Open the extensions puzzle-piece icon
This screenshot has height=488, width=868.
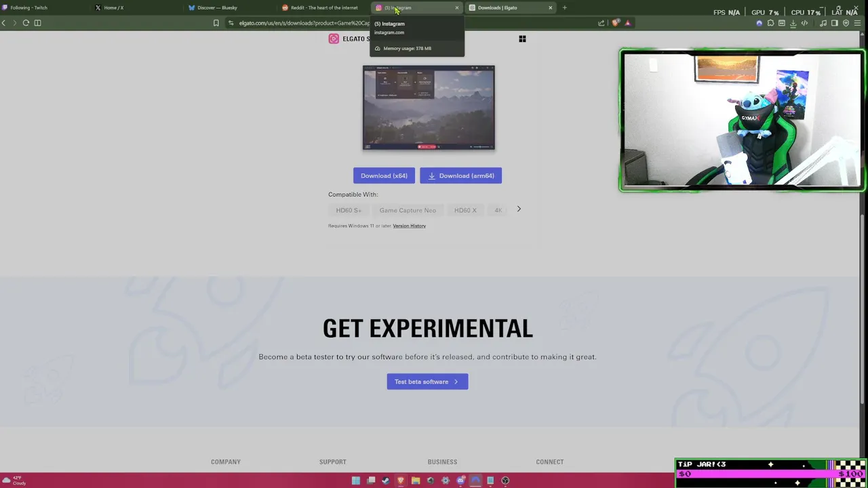[770, 23]
